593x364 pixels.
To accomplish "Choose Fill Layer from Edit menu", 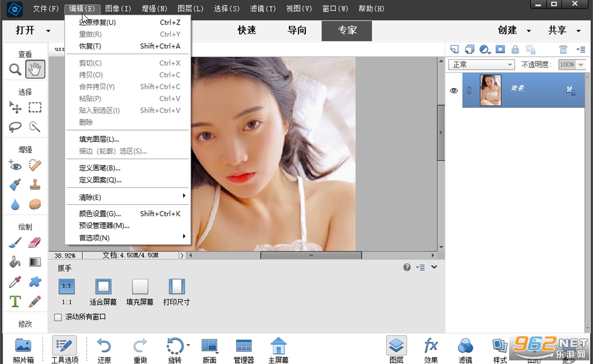I will coord(128,139).
